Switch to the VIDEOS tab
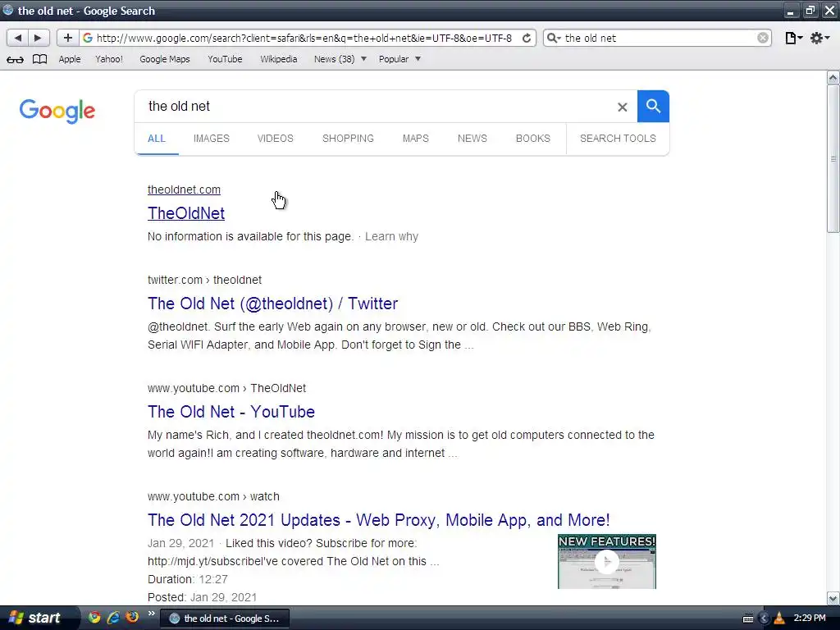 coord(276,139)
